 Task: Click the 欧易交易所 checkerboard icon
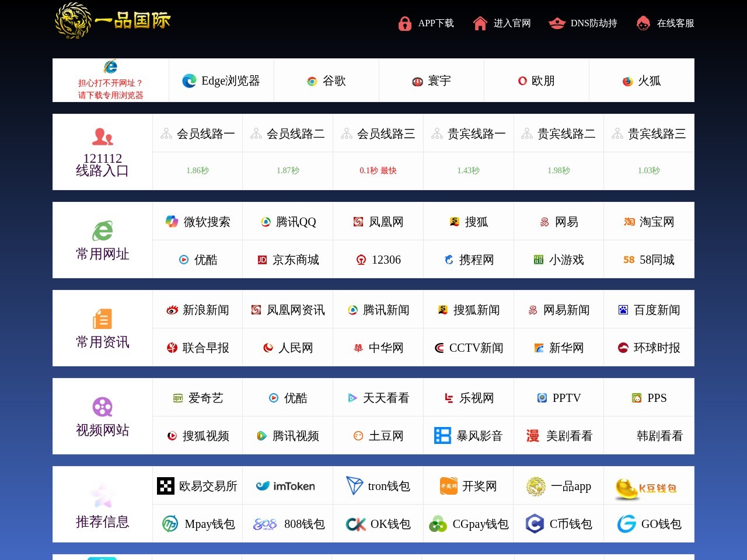coord(166,486)
